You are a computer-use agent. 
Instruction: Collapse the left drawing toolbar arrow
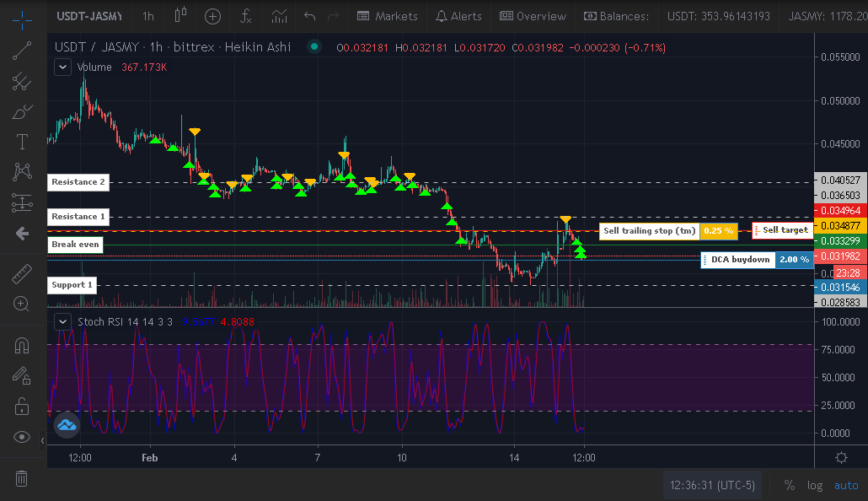coord(43,440)
